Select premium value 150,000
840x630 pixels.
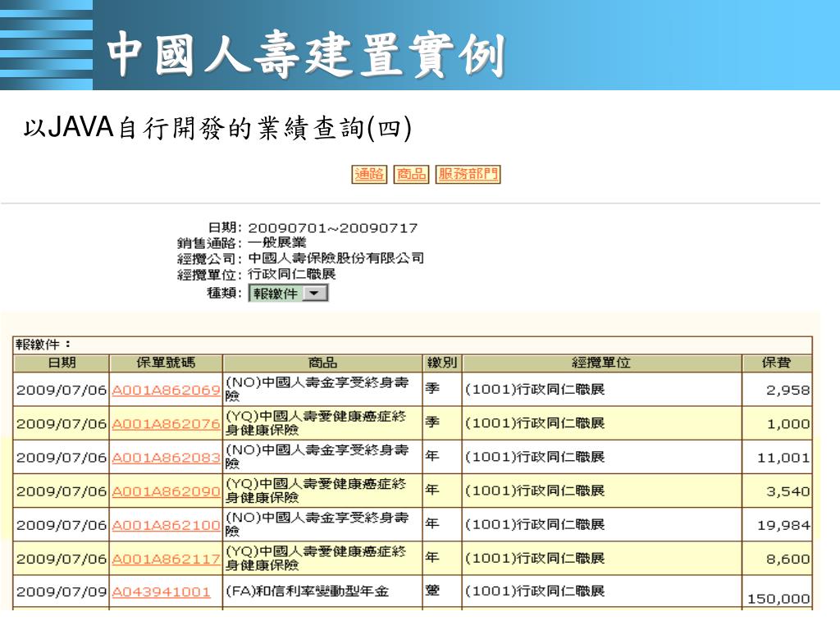tap(778, 599)
